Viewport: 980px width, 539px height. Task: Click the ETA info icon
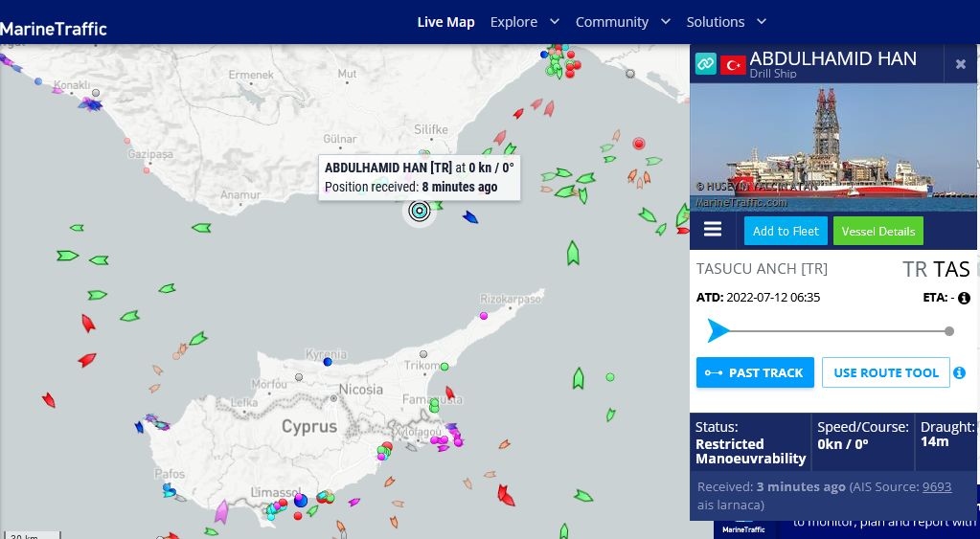tap(964, 298)
